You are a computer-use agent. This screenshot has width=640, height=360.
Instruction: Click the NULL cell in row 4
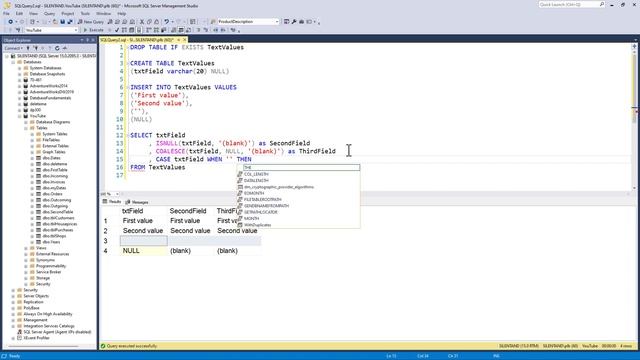[x=143, y=251]
